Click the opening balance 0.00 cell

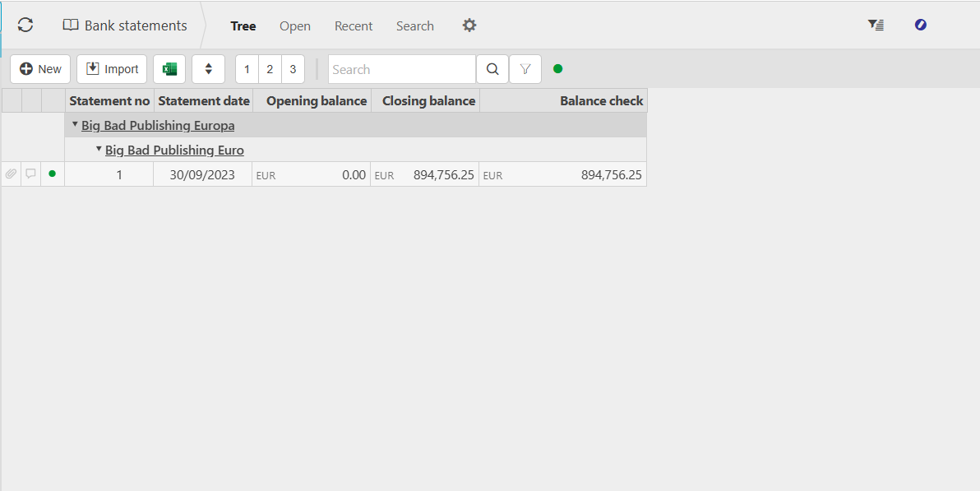pyautogui.click(x=312, y=174)
